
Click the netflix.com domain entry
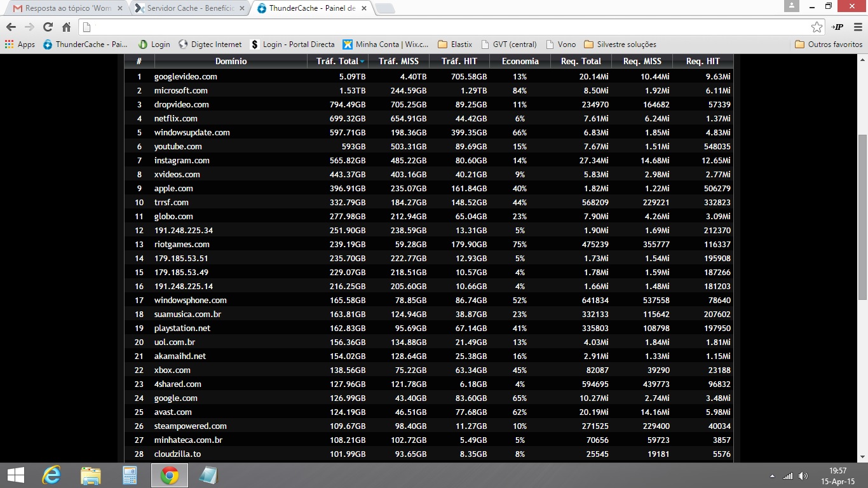pos(175,119)
